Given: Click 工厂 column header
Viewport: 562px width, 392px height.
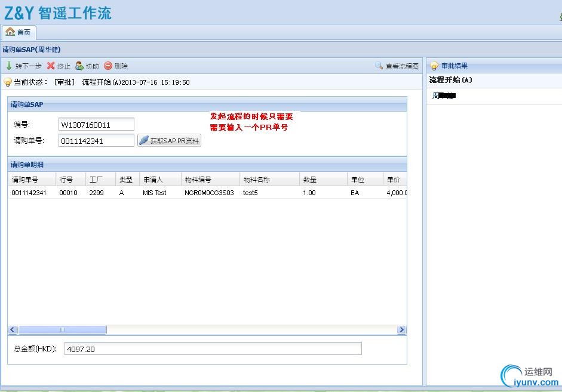Looking at the screenshot, I should click(x=101, y=180).
